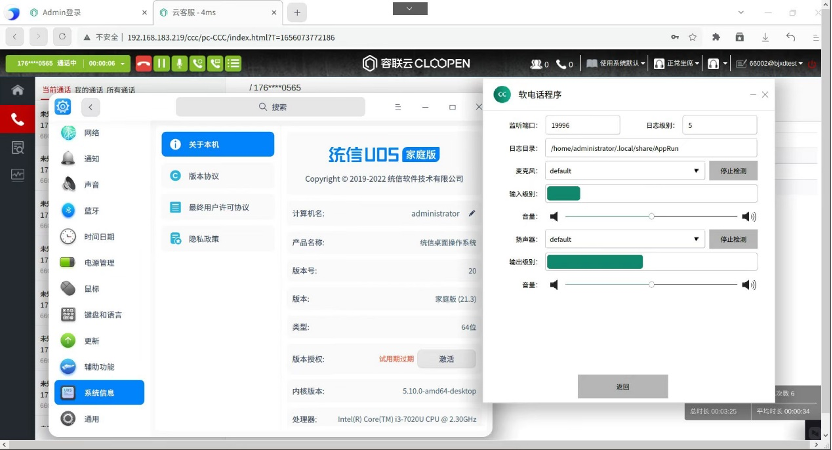The width and height of the screenshot is (832, 450).
Task: Open the 使用系统默认 dropdown
Action: click(x=616, y=64)
